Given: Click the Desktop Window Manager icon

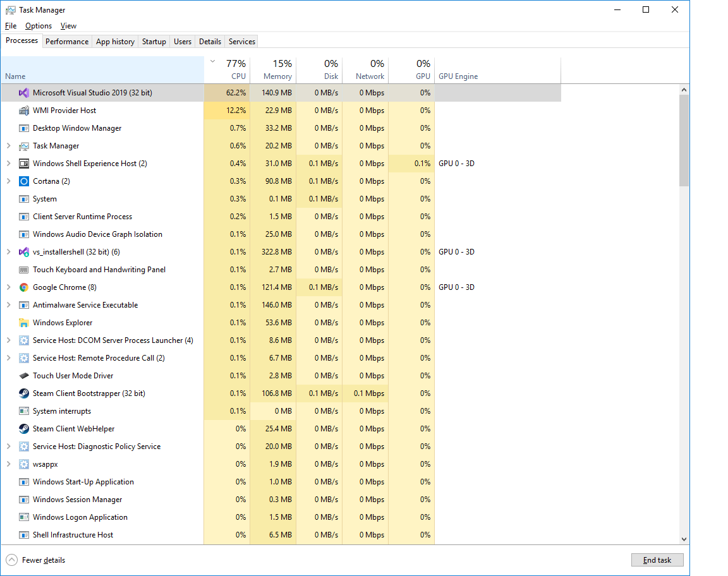Looking at the screenshot, I should pos(23,128).
